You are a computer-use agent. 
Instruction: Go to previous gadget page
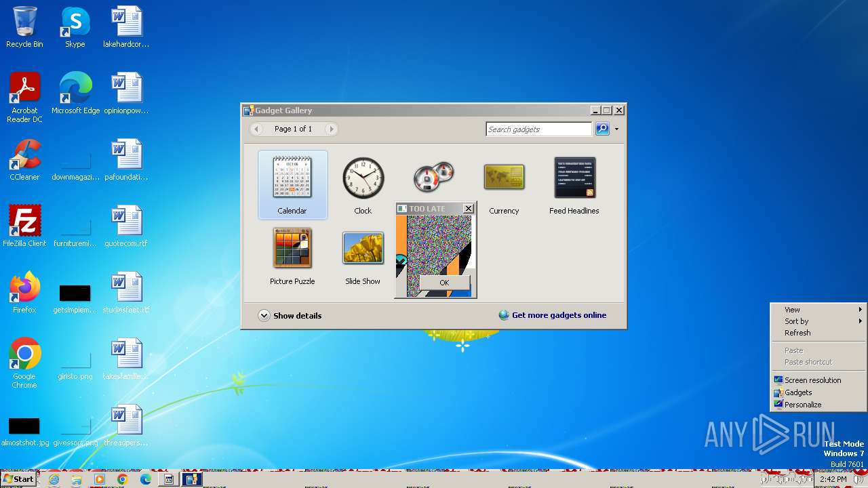click(x=256, y=129)
